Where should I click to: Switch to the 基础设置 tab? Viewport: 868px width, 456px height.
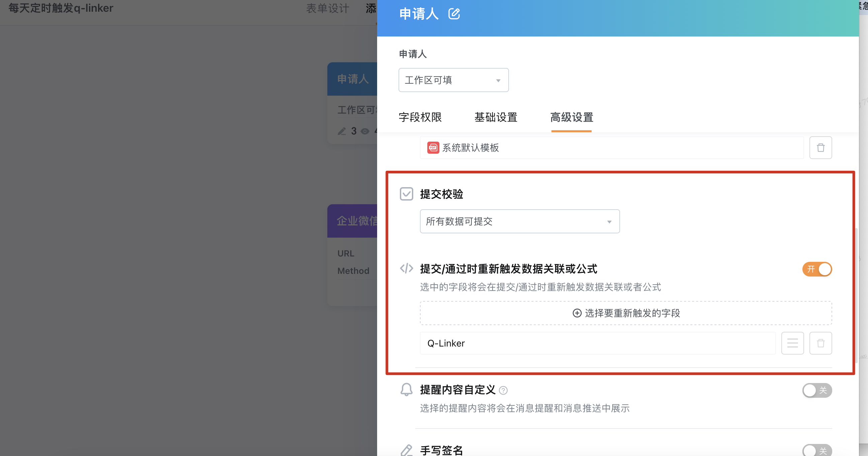point(496,117)
